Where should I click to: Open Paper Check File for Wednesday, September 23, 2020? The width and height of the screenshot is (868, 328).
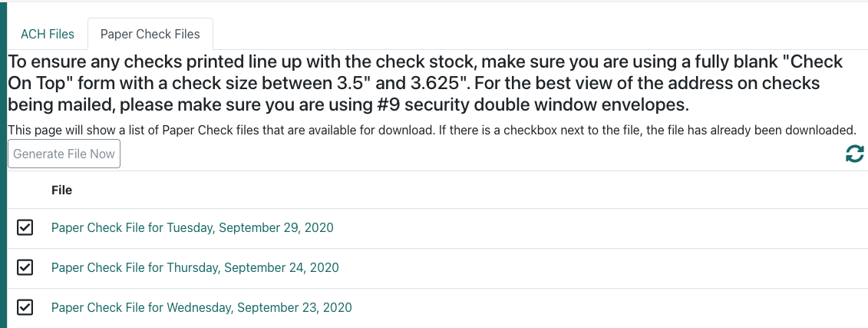(x=202, y=307)
